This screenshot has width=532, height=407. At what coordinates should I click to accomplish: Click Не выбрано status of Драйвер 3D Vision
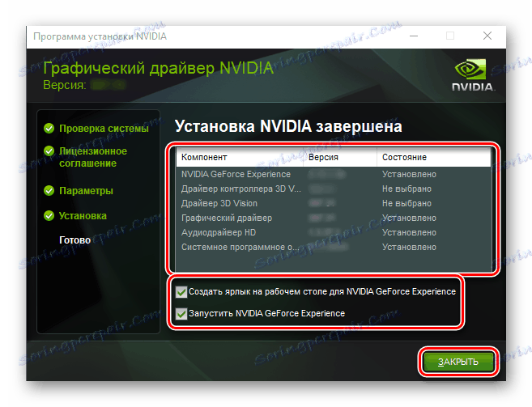(406, 204)
